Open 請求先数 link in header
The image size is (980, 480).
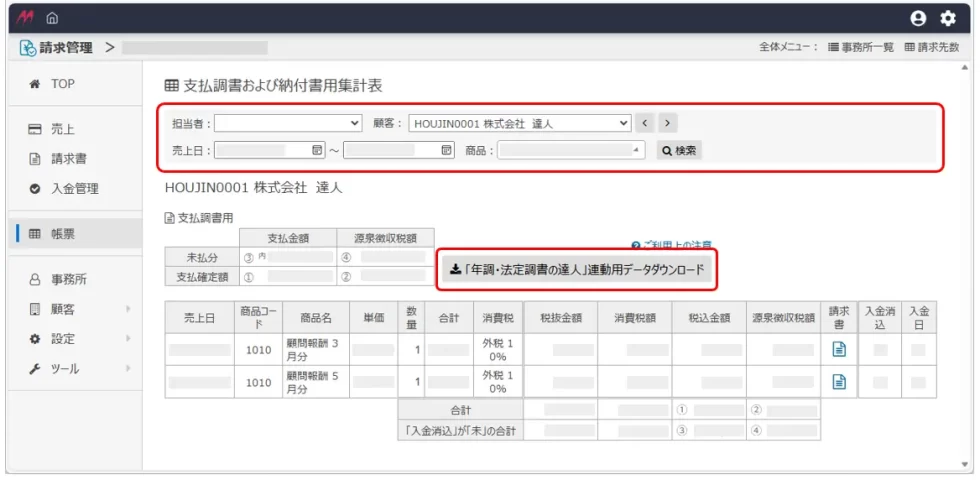tap(931, 47)
